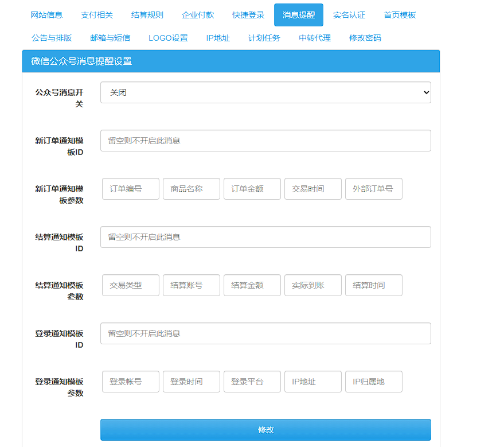Click the 登录通知模板ID input field
504x447 pixels.
tap(265, 333)
